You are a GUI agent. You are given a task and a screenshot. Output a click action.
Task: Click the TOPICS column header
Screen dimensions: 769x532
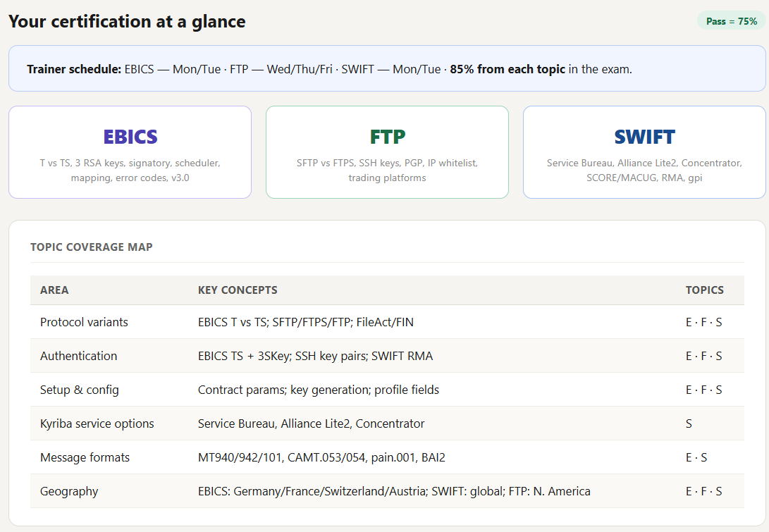(x=704, y=290)
